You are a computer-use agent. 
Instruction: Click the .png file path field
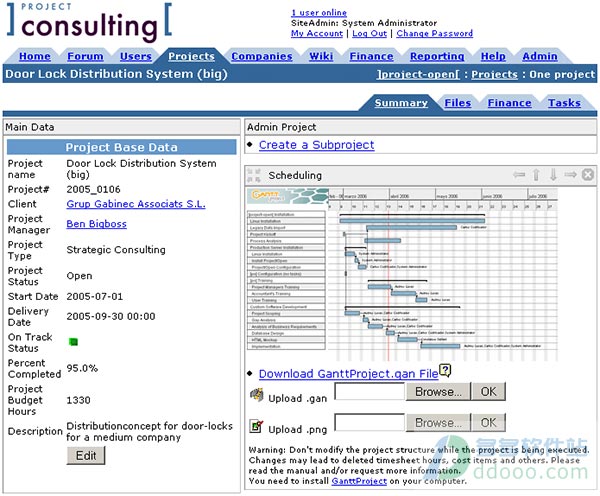point(369,423)
